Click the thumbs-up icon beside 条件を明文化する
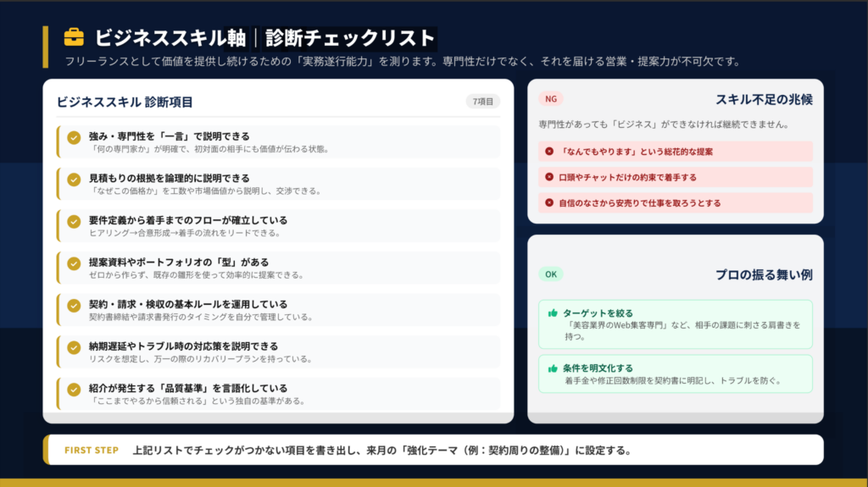This screenshot has width=868, height=487. (x=553, y=368)
